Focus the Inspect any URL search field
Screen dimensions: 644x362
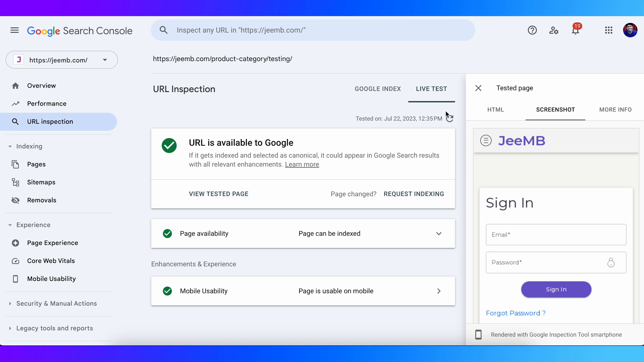(313, 30)
